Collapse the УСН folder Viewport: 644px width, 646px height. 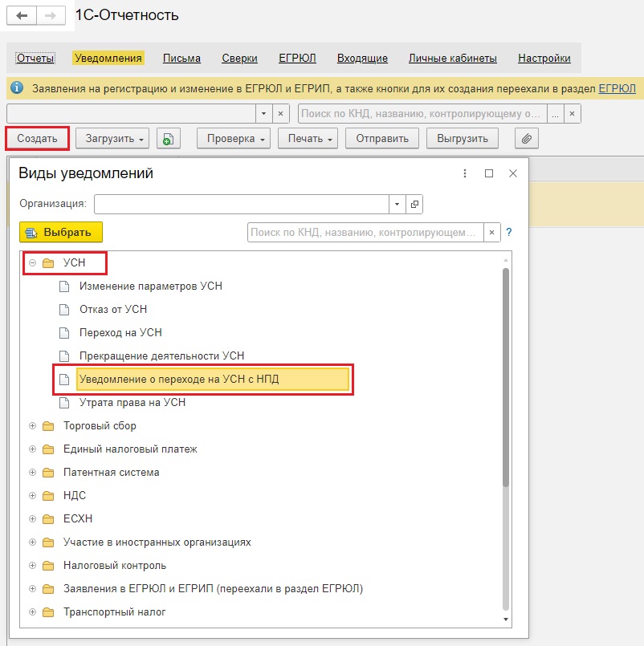33,263
